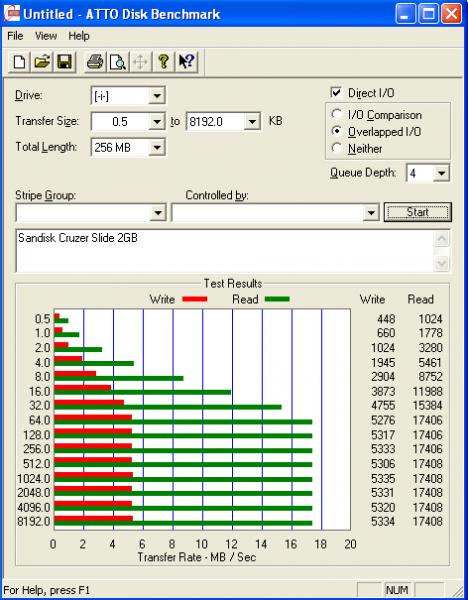This screenshot has width=468, height=600.
Task: Choose the Neither radio option
Action: tap(337, 148)
